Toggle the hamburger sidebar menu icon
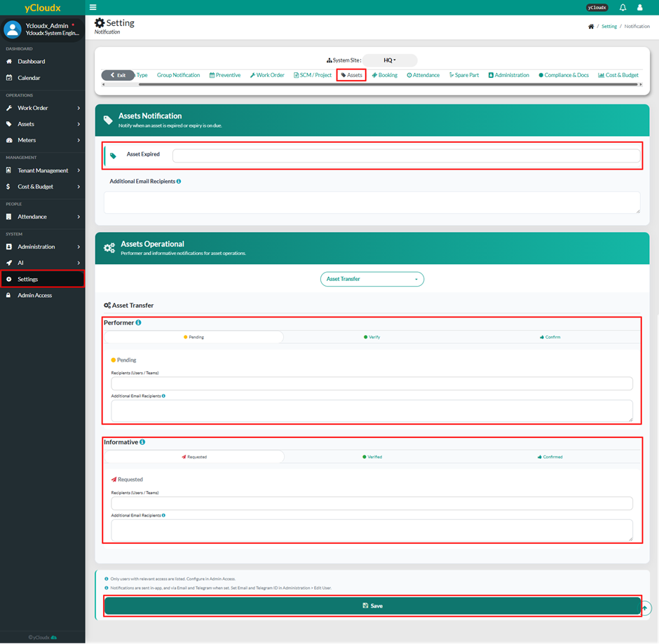 pyautogui.click(x=93, y=7)
